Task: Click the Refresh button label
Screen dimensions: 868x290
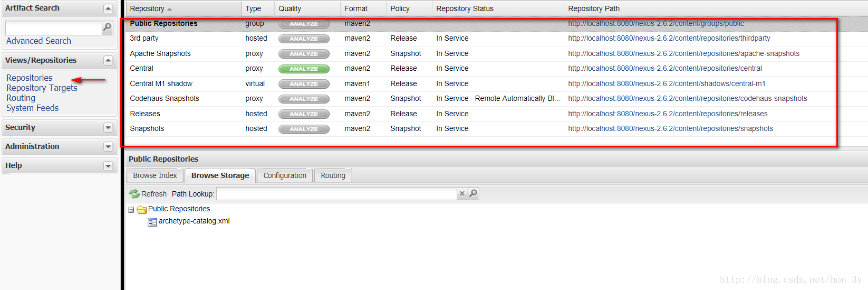Action: [x=154, y=194]
